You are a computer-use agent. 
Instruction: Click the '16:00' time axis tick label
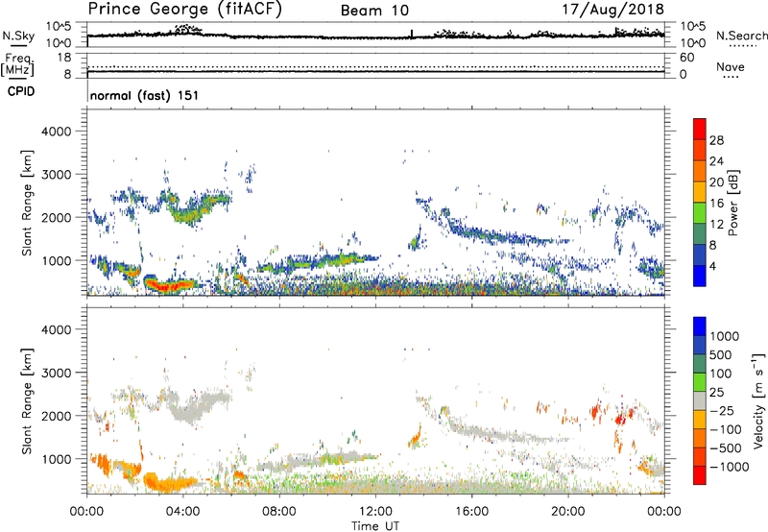click(x=471, y=512)
